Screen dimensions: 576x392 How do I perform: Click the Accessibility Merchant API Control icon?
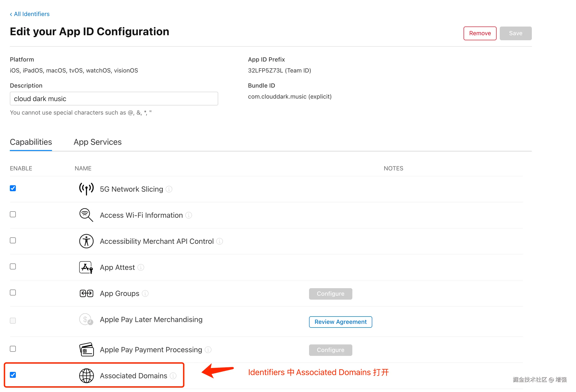click(86, 241)
